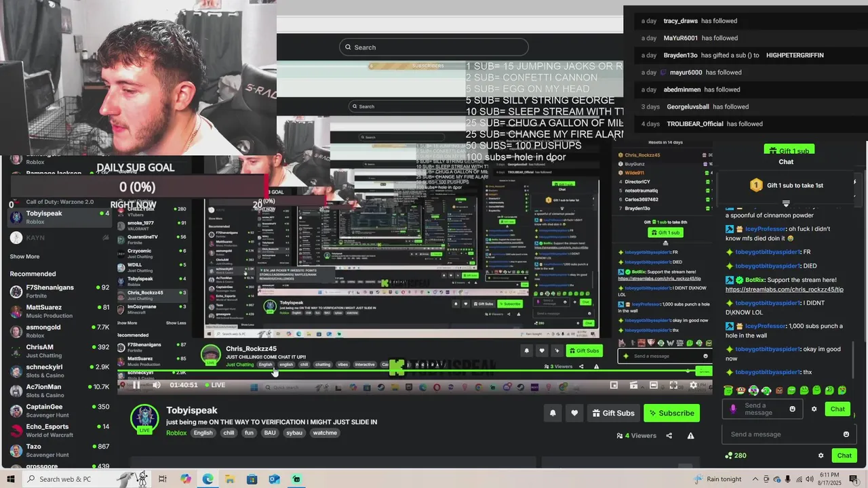The width and height of the screenshot is (868, 488).
Task: Open chat settings gear beside 280 points
Action: point(821,455)
